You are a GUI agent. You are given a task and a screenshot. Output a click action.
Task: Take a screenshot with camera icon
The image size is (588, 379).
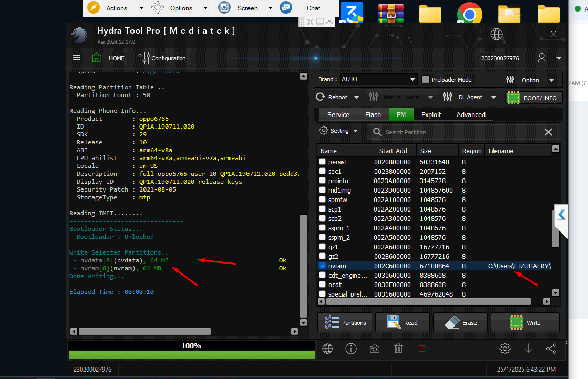(375, 349)
